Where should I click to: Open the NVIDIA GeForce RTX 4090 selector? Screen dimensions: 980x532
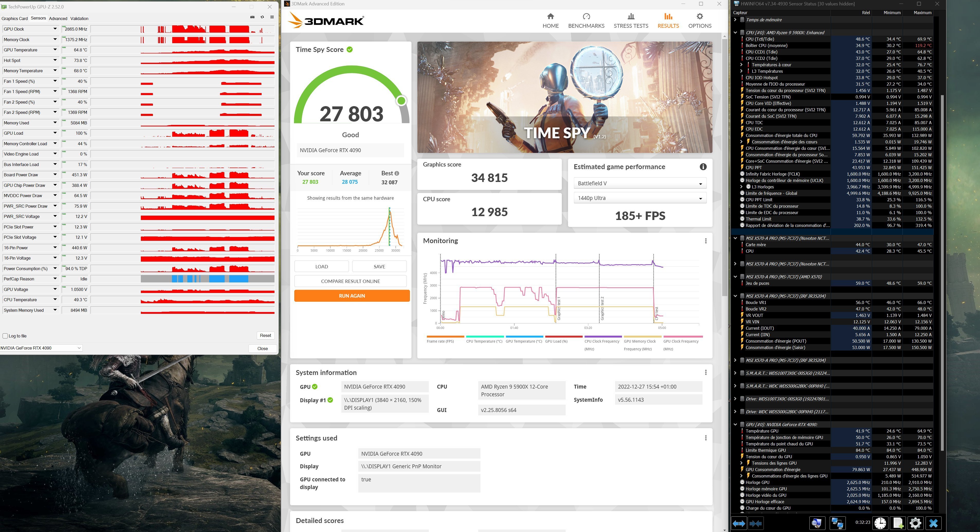(x=41, y=348)
